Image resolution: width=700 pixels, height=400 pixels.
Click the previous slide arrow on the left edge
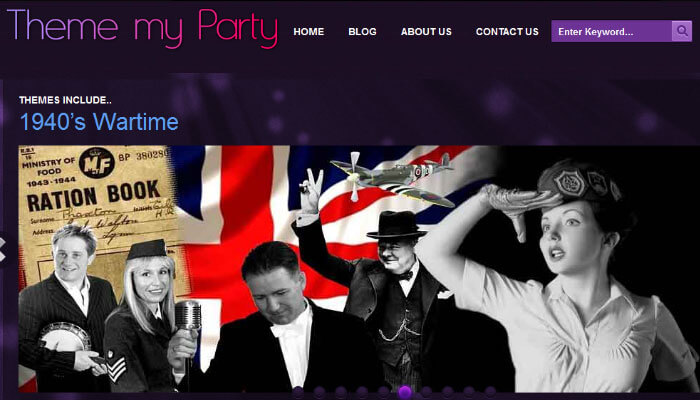pyautogui.click(x=3, y=250)
